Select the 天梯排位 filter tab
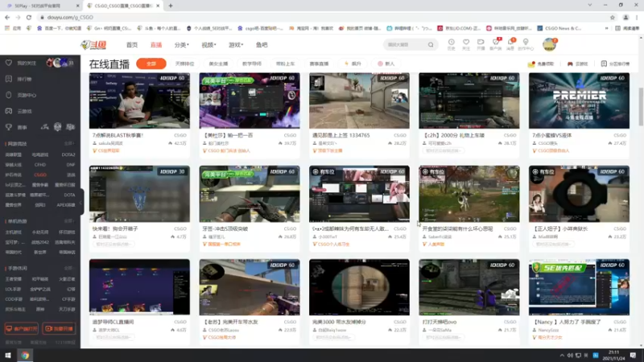 185,64
